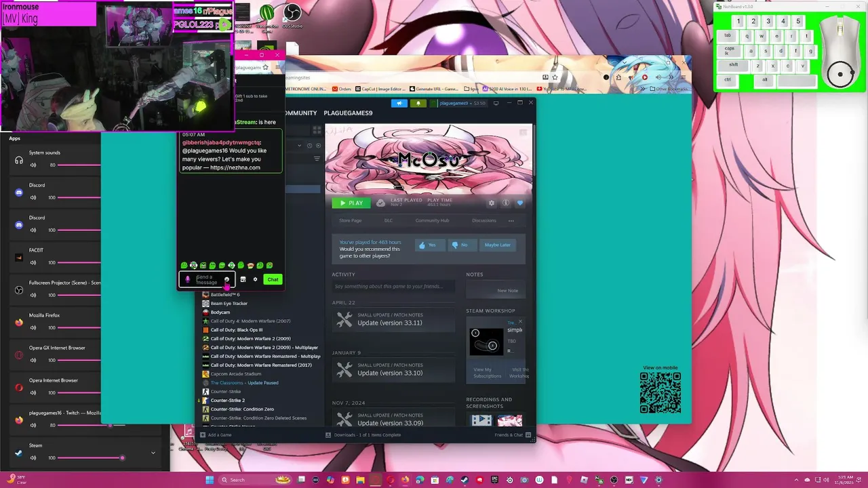The image size is (868, 488).
Task: Open the McOsu manage gear icon
Action: [492, 203]
